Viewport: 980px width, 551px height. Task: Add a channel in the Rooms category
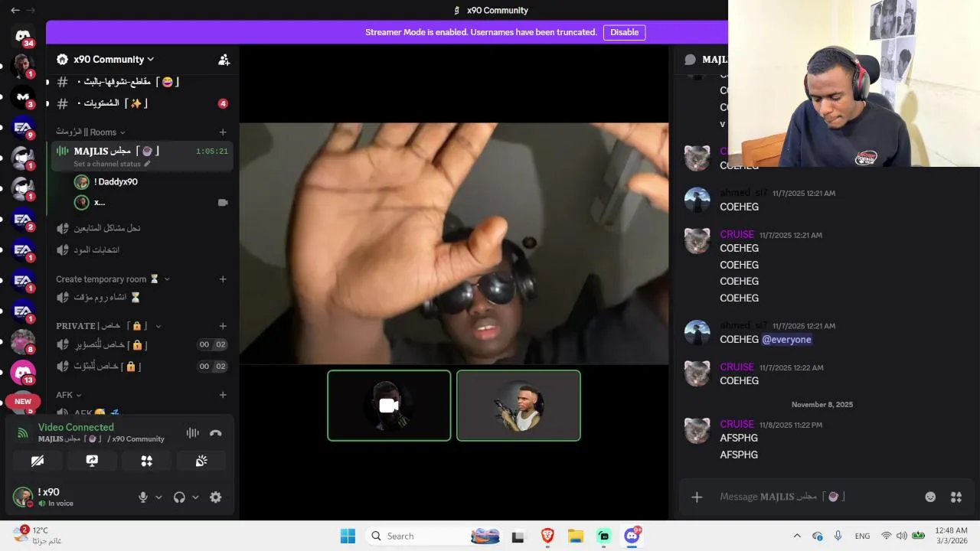[223, 132]
